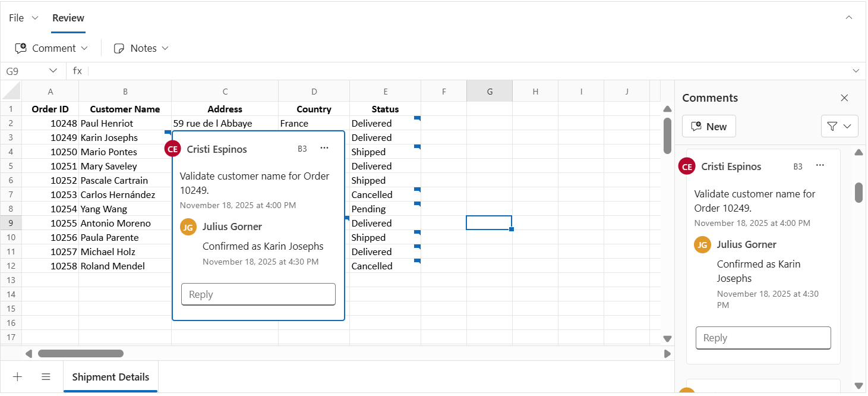Click the Comments pane scroll up arrow

pos(858,152)
